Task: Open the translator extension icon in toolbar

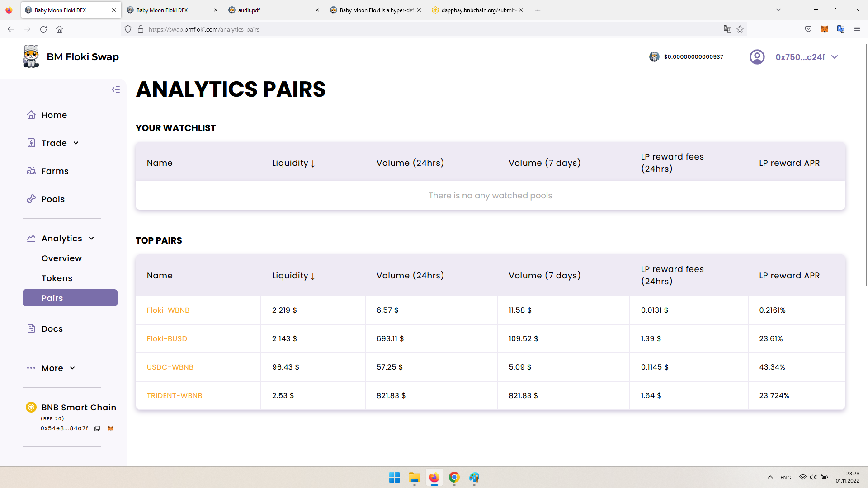Action: point(841,29)
